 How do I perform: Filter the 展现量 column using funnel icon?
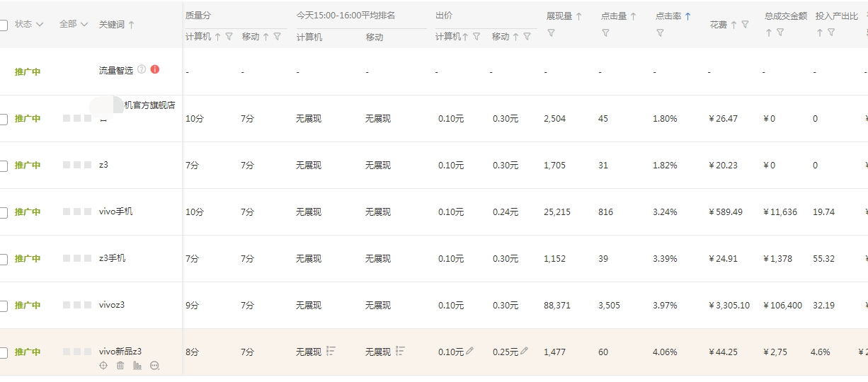pos(551,33)
